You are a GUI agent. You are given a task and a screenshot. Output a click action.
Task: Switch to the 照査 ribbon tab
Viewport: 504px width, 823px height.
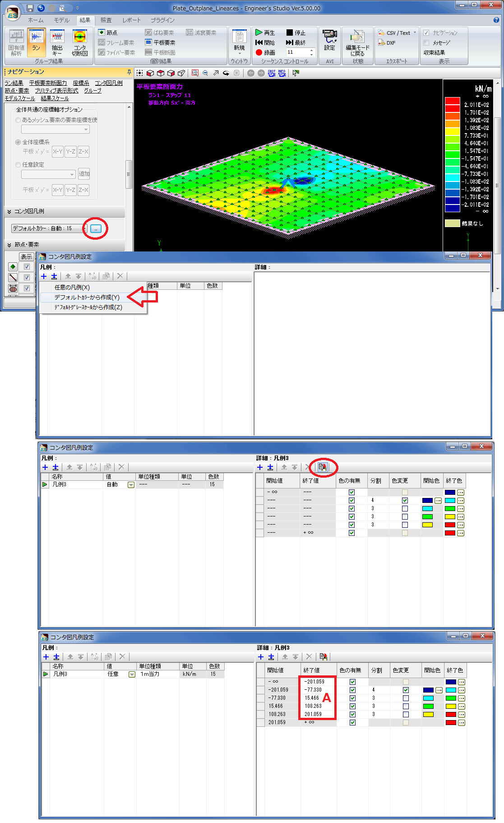pyautogui.click(x=106, y=20)
